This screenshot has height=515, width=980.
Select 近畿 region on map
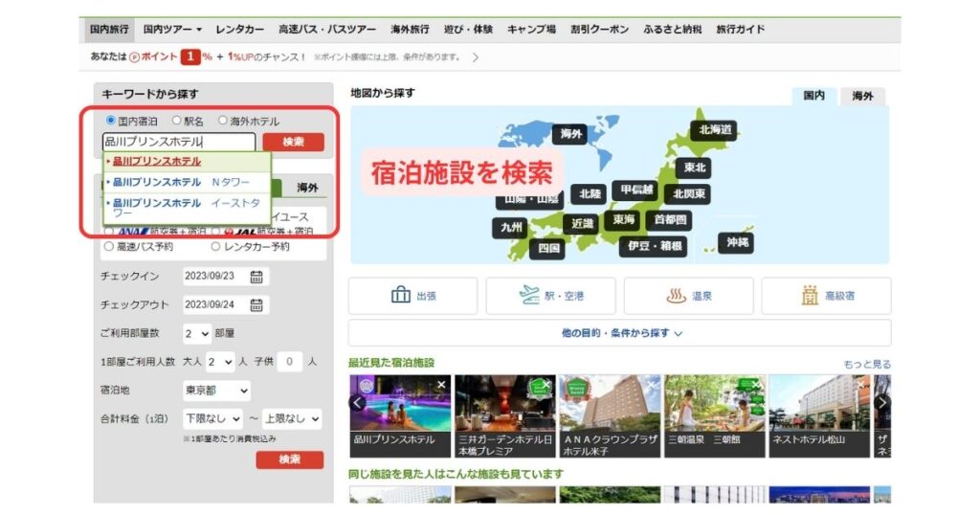click(x=581, y=223)
